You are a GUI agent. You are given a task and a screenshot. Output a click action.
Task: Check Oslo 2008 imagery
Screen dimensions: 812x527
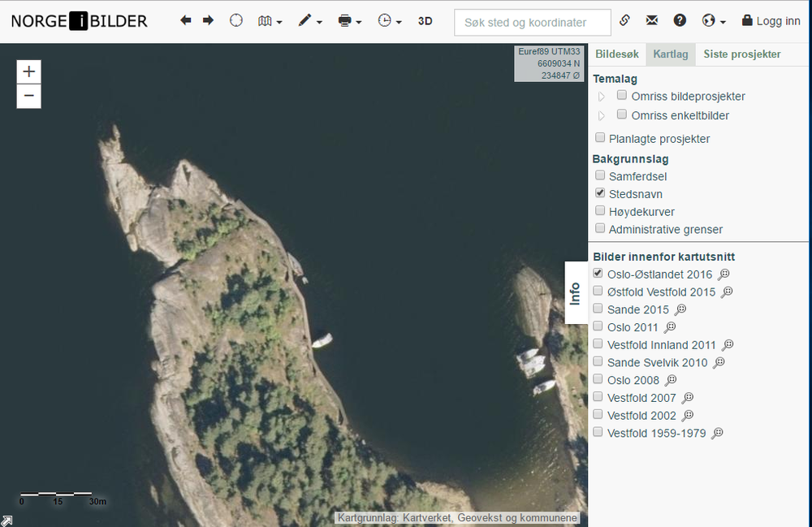[598, 378]
